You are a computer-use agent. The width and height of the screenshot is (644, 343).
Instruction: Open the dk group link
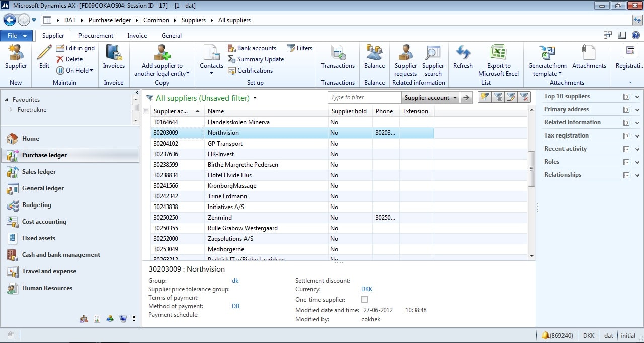coord(235,281)
